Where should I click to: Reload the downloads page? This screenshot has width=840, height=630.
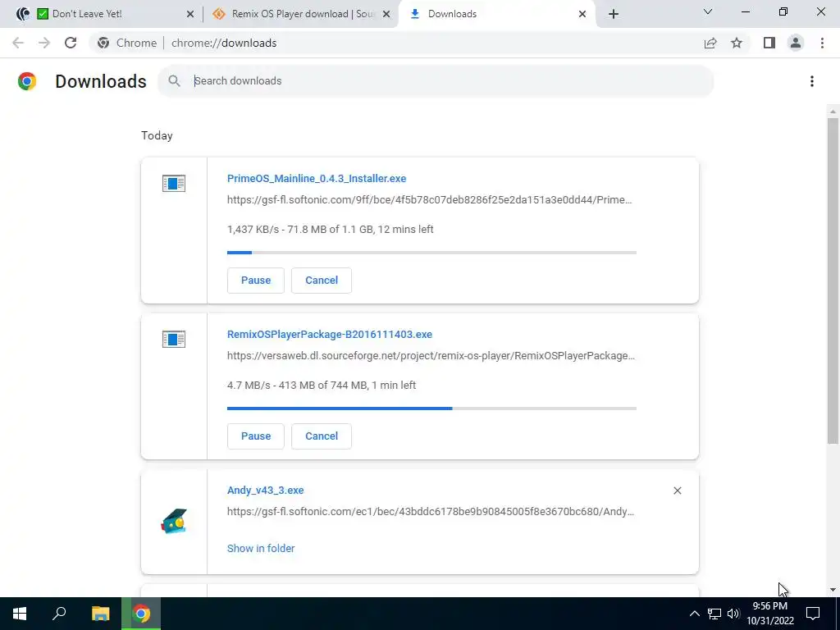click(x=71, y=43)
